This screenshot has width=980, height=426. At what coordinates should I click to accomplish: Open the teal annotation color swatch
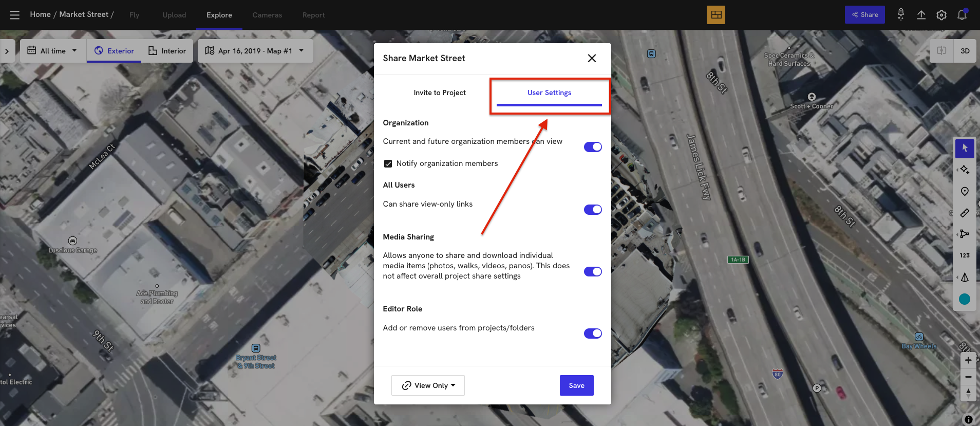965,299
